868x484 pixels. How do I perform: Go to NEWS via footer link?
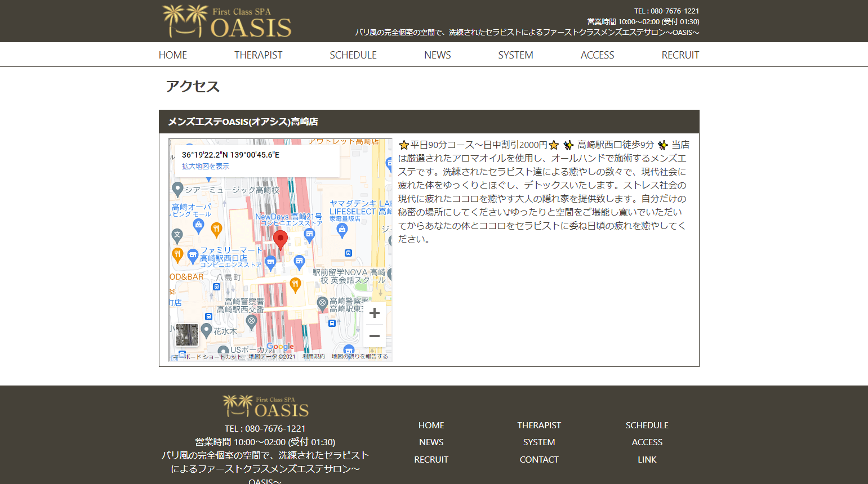tap(431, 442)
